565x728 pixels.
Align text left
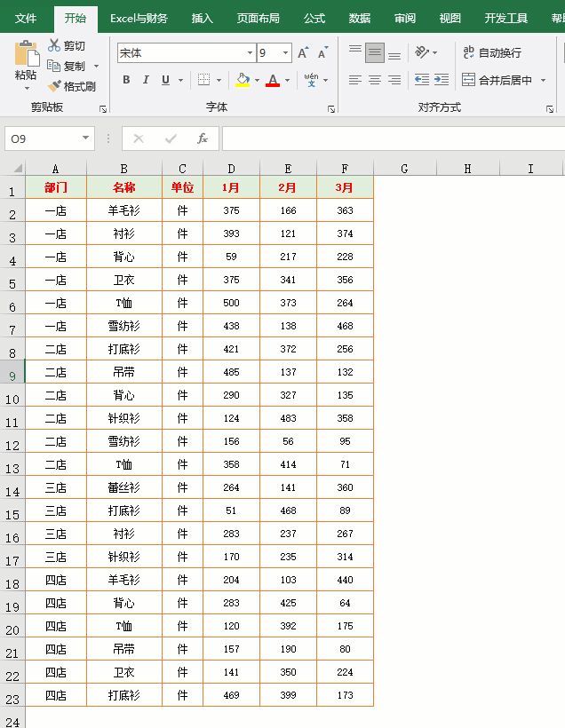[355, 80]
